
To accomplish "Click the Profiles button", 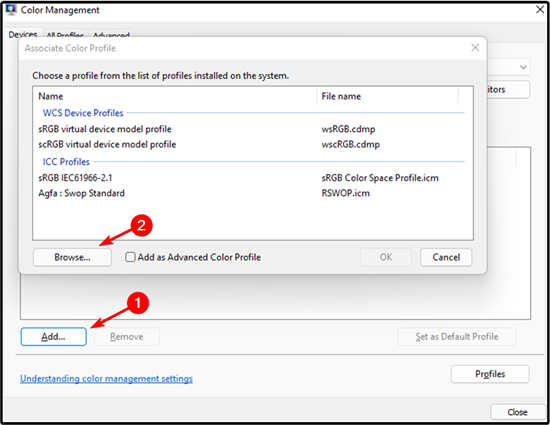I will pos(490,374).
